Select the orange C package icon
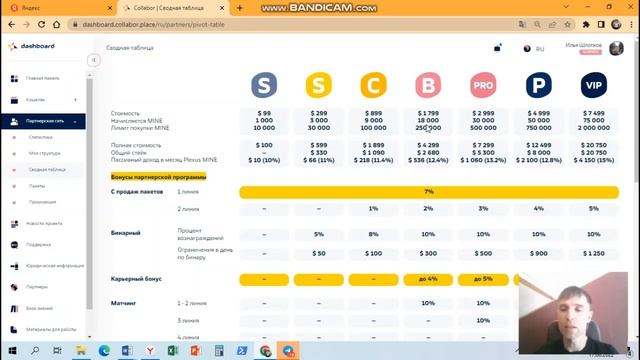The width and height of the screenshot is (640, 360). [x=373, y=85]
